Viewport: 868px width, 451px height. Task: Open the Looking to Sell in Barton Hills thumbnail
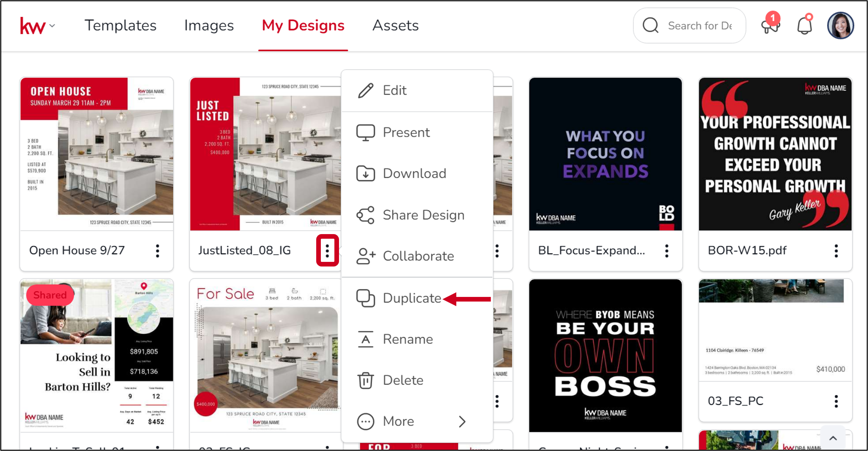point(97,356)
